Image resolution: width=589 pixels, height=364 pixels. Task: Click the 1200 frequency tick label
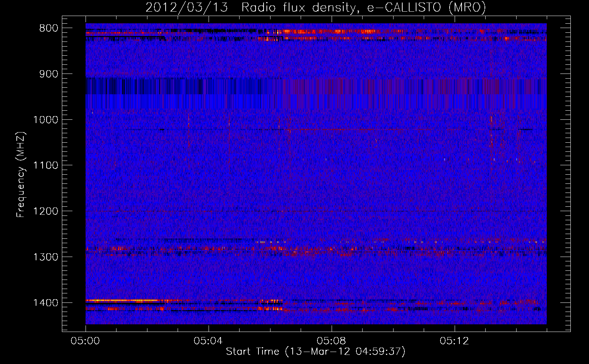click(x=46, y=211)
